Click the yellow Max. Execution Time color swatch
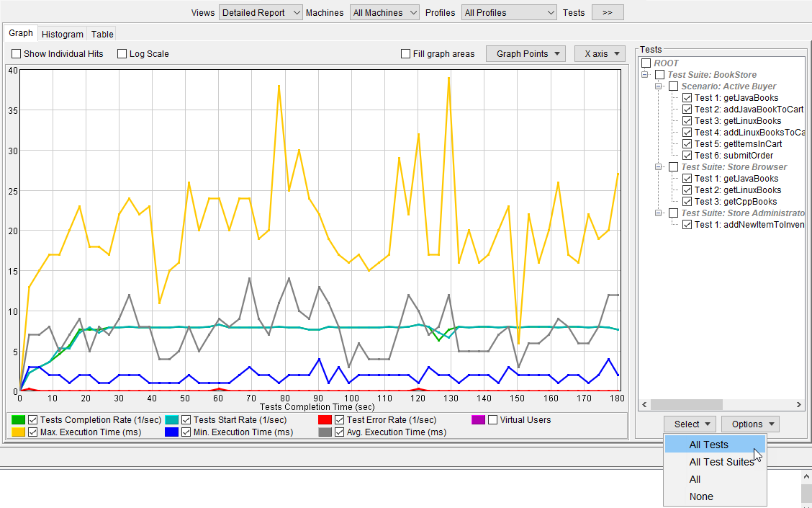The height and width of the screenshot is (508, 812). tap(18, 432)
